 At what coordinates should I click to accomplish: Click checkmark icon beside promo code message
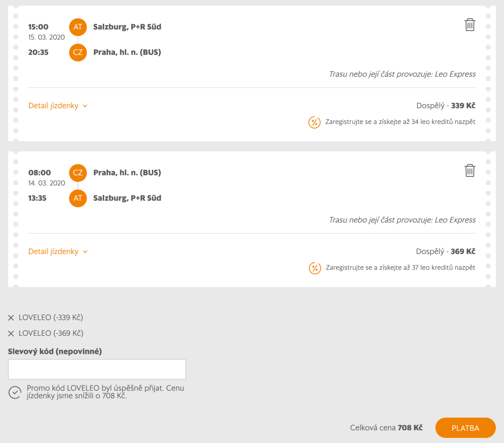15,392
